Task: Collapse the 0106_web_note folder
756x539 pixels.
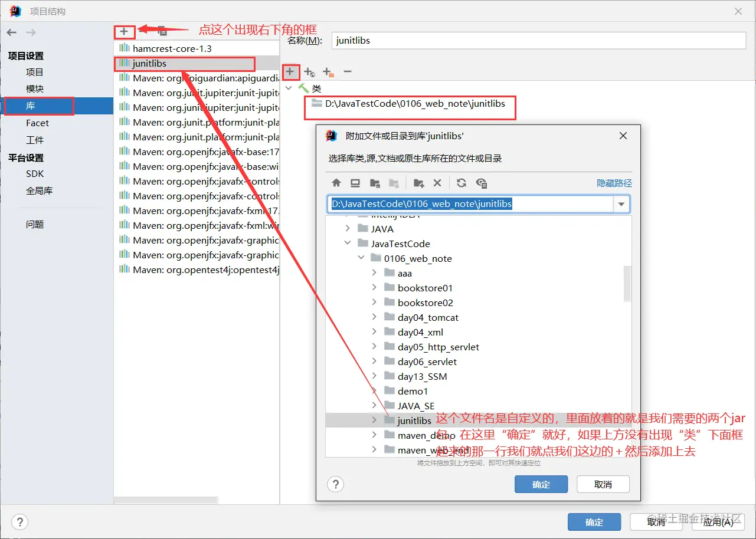Action: pos(361,258)
